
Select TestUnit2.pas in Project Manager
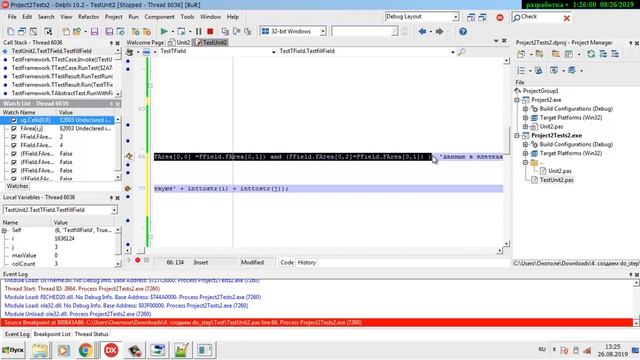point(556,180)
